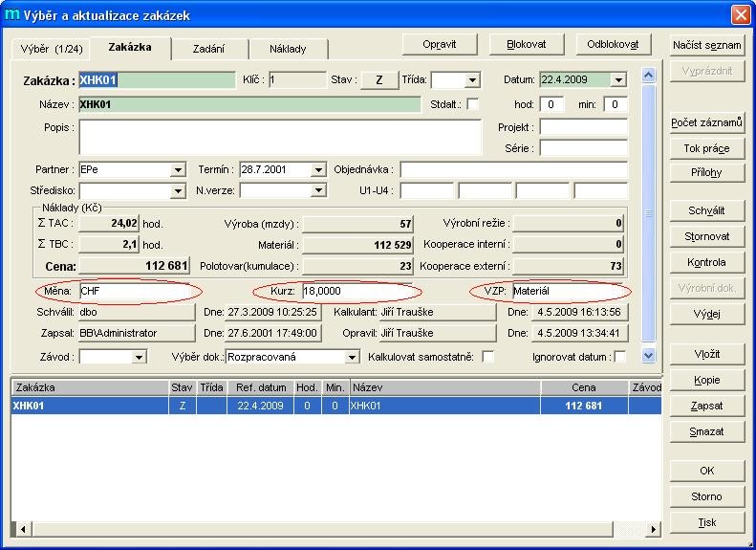Click form scrollbar down arrow
This screenshot has height=550, width=756.
coord(649,356)
